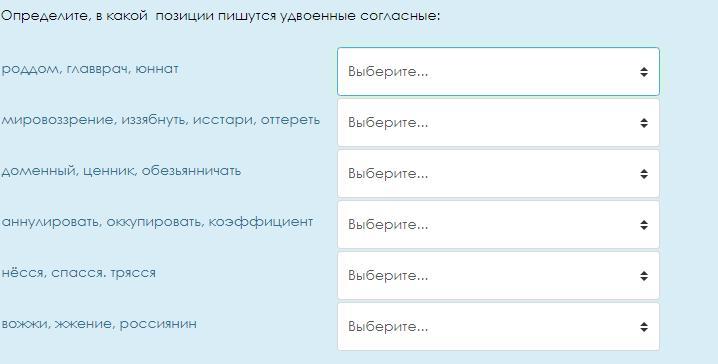718x364 pixels.
Task: Click the text 'роддом, главврач, юннат'
Action: 90,69
